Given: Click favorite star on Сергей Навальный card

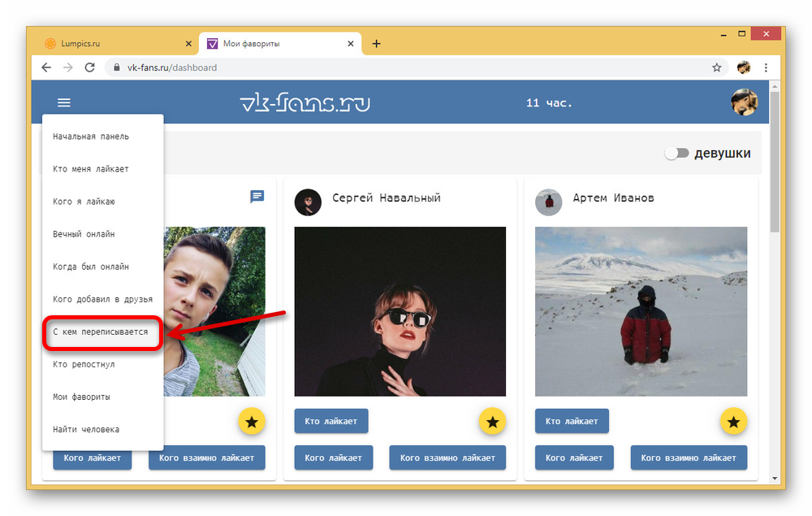Looking at the screenshot, I should [493, 423].
